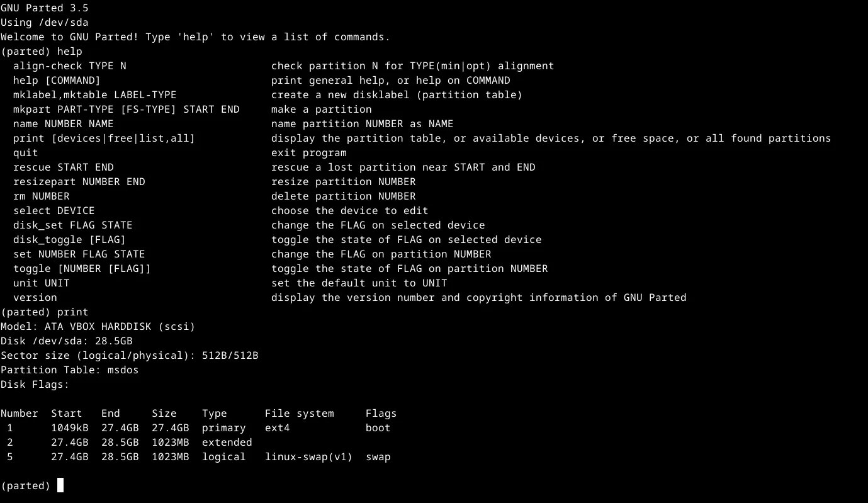This screenshot has width=868, height=503.
Task: Click the 'GNU Parted 3.5' title line
Action: pos(44,8)
